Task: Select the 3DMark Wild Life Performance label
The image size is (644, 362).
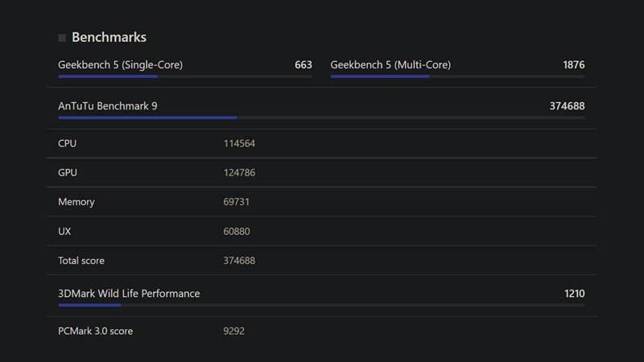Action: pyautogui.click(x=129, y=294)
